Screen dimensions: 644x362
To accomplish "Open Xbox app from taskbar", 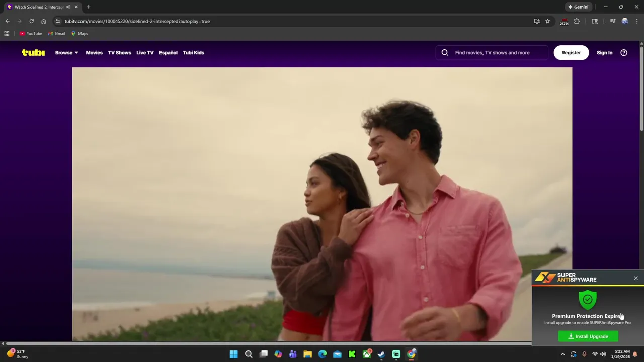I will [367, 354].
